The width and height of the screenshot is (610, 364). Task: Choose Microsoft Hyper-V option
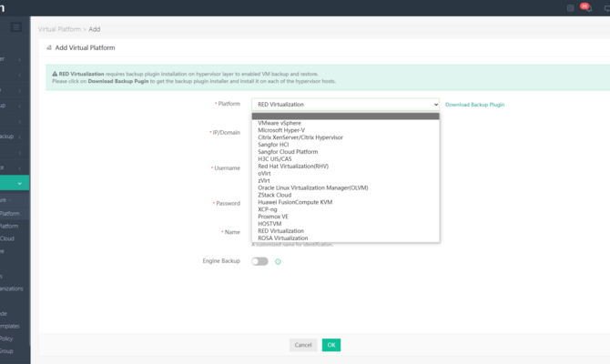click(345, 130)
